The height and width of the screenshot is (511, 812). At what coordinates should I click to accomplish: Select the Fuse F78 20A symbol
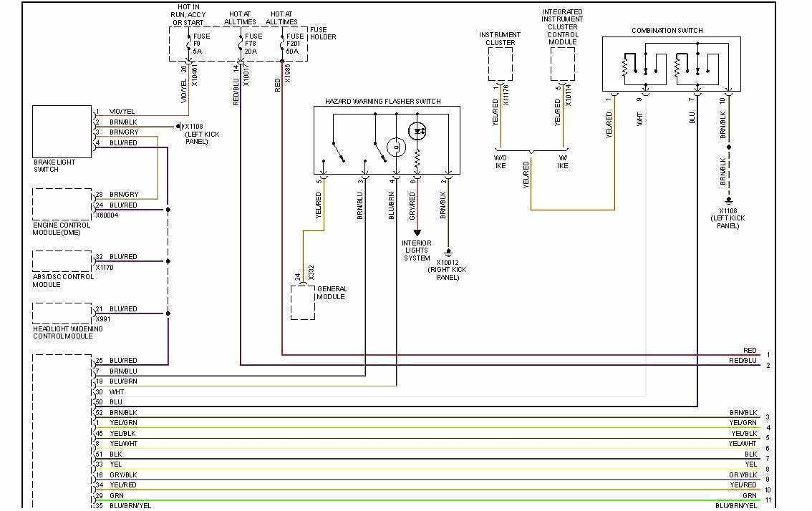tap(241, 43)
